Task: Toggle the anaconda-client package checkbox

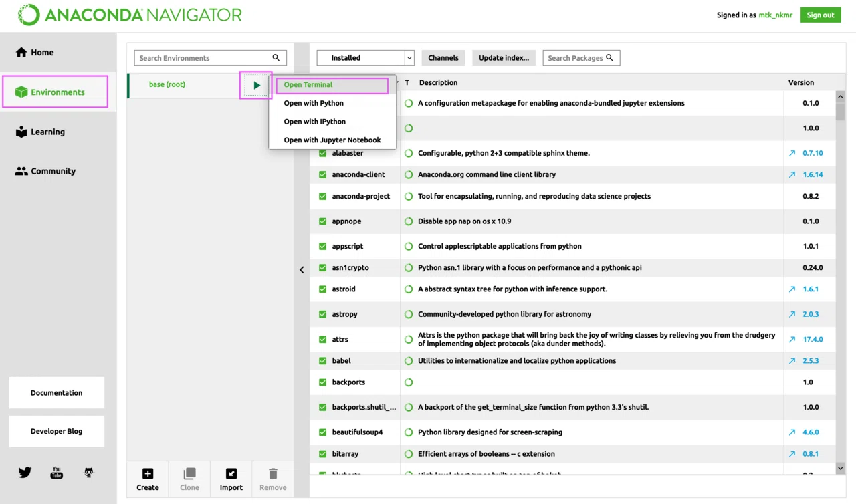Action: point(322,174)
